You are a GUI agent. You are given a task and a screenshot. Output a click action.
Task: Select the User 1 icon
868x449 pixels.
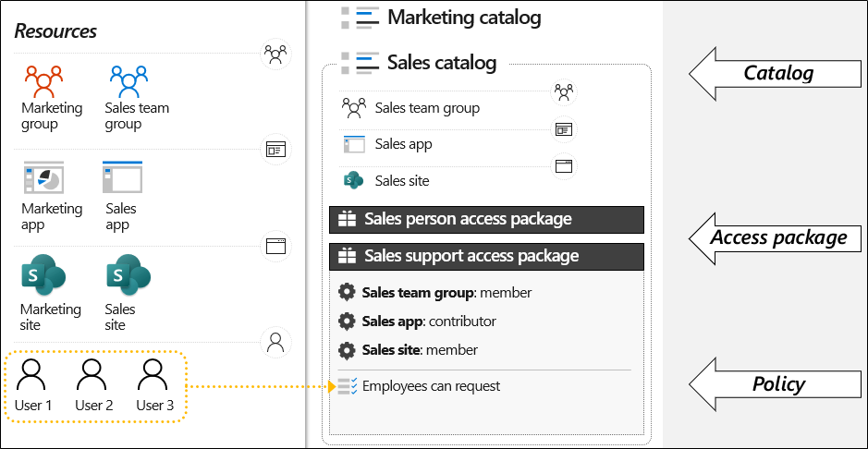pyautogui.click(x=32, y=376)
